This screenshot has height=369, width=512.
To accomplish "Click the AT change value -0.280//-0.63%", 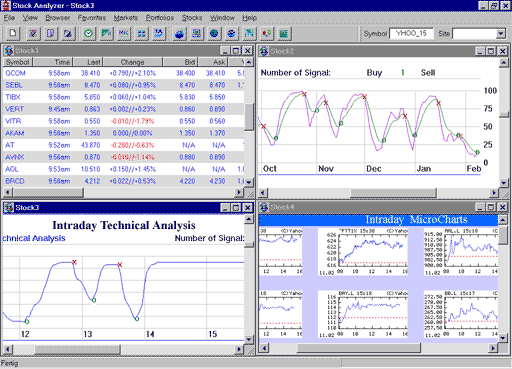I will [133, 145].
